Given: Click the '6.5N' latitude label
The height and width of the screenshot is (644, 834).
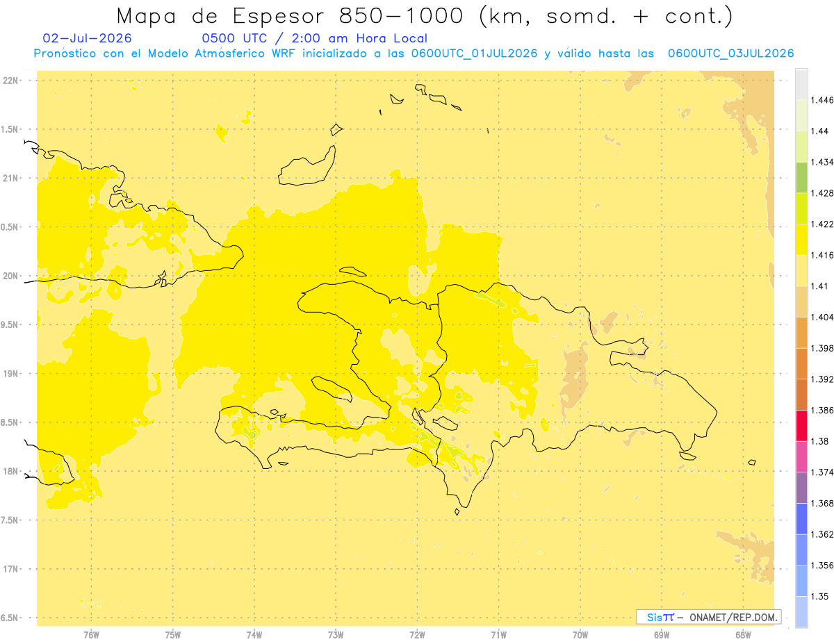Looking at the screenshot, I should [10, 618].
